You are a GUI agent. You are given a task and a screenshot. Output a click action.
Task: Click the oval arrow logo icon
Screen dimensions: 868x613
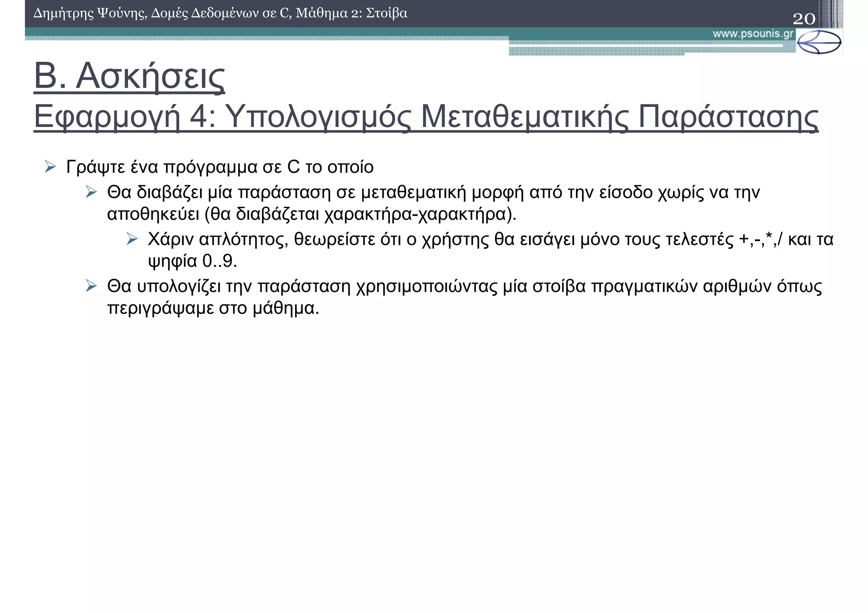pos(819,42)
